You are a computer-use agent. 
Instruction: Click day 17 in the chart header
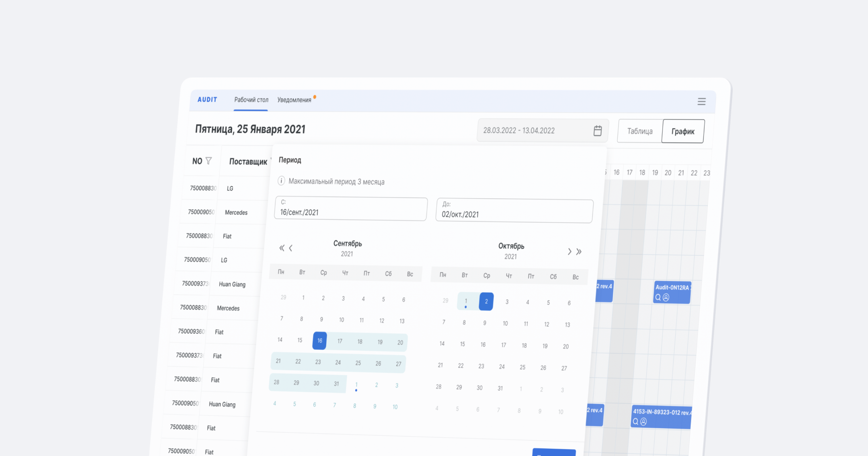click(x=630, y=173)
